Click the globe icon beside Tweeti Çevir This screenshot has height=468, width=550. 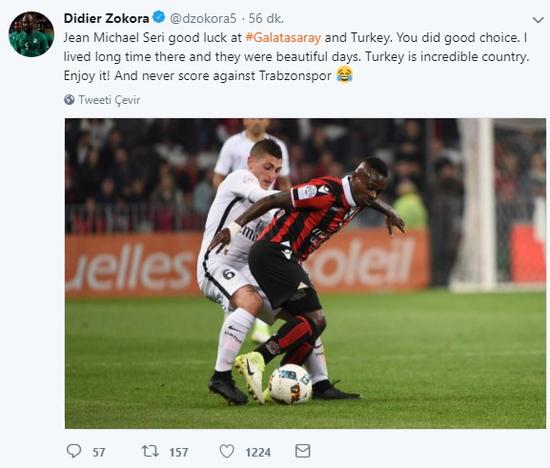click(69, 100)
